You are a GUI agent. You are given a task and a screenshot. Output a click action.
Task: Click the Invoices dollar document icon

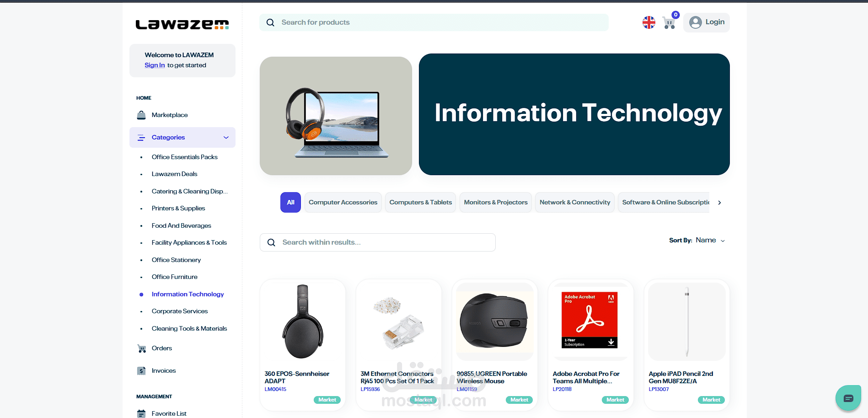point(141,371)
